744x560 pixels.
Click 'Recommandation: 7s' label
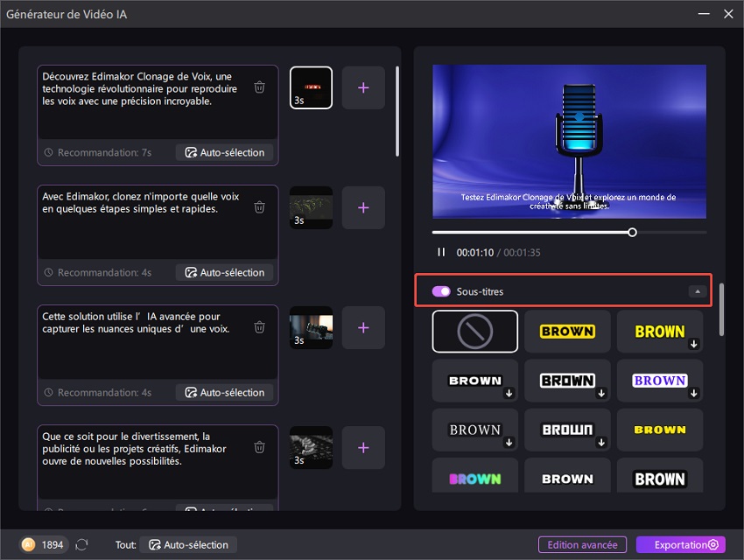pyautogui.click(x=104, y=152)
